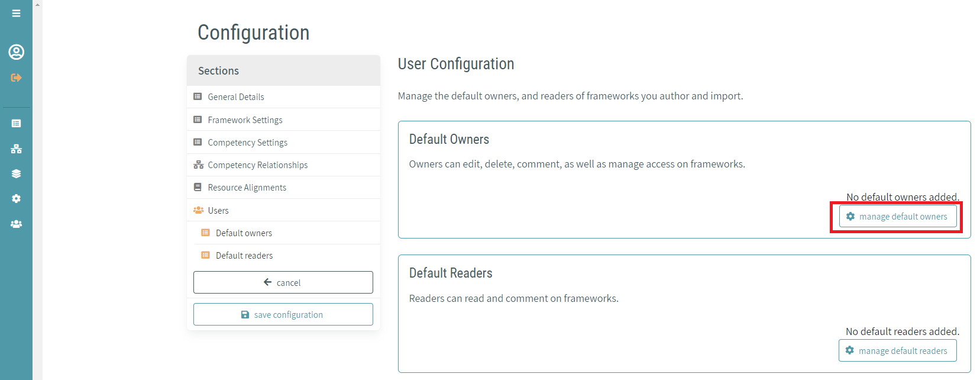This screenshot has height=380, width=980.
Task: Select the Users section
Action: pos(283,210)
